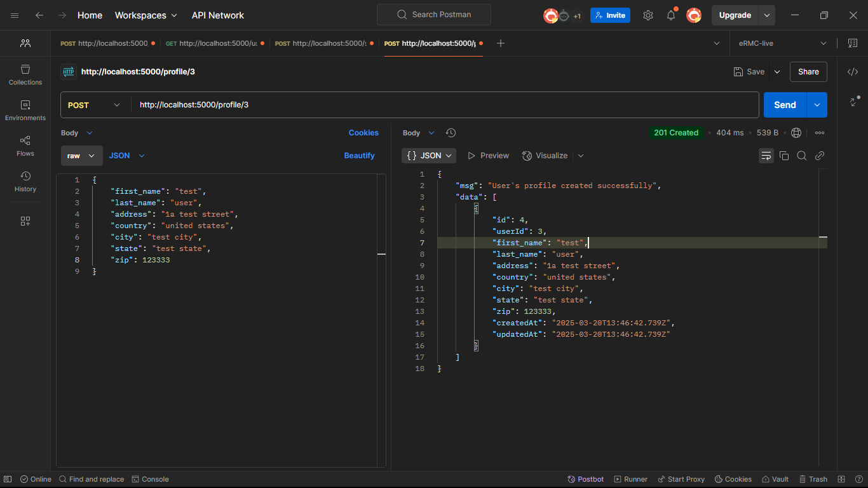Open the notifications bell
Image resolution: width=868 pixels, height=488 pixels.
click(x=671, y=15)
